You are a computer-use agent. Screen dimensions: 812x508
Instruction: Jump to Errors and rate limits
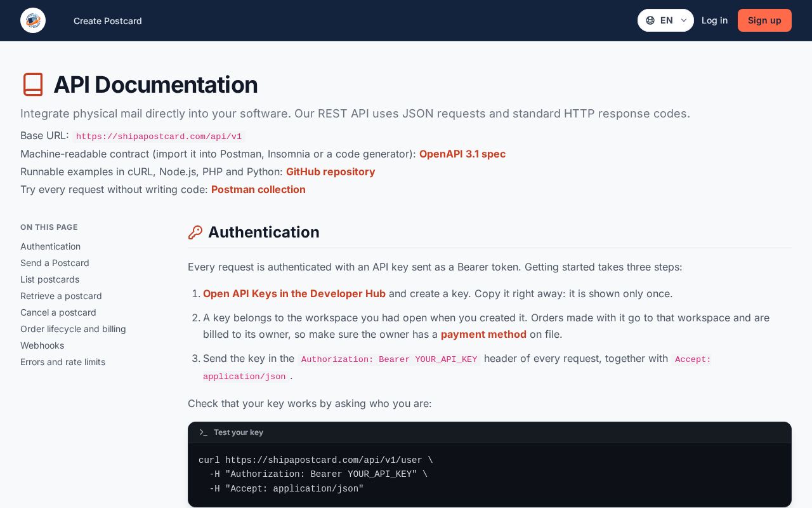(63, 362)
